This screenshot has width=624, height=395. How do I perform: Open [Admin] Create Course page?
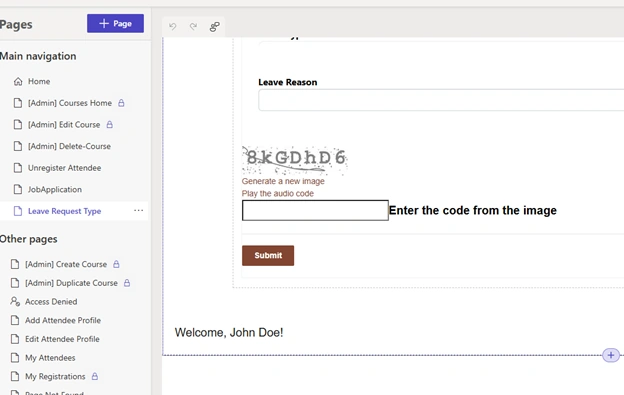pos(66,264)
